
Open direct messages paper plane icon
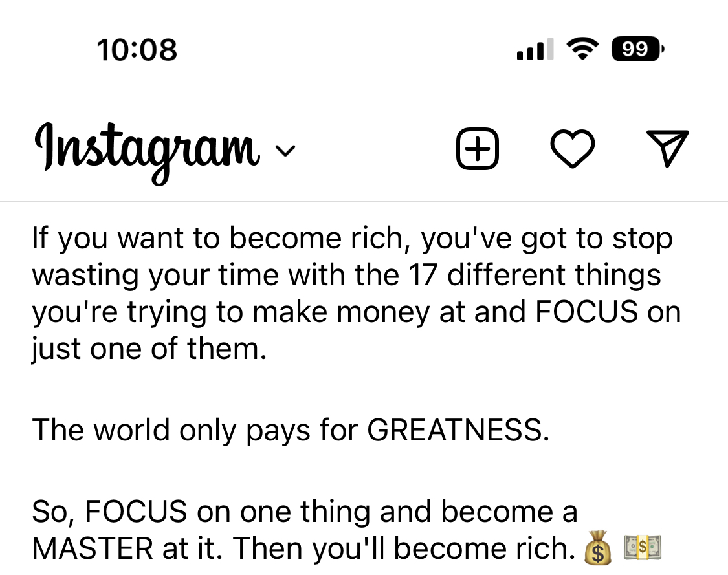click(x=668, y=148)
